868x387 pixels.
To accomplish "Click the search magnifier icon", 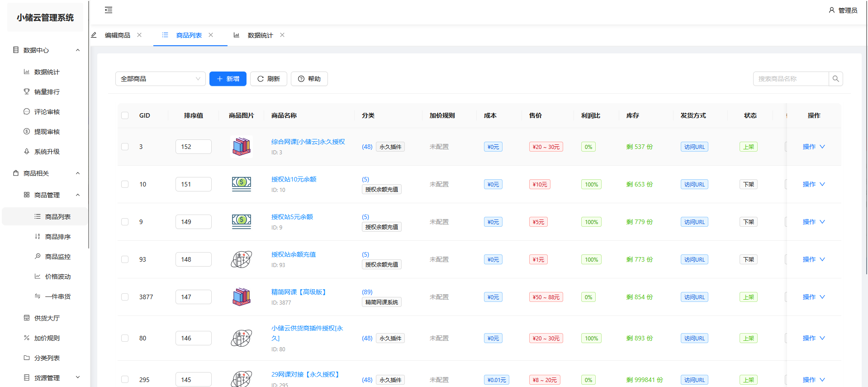I will (835, 79).
